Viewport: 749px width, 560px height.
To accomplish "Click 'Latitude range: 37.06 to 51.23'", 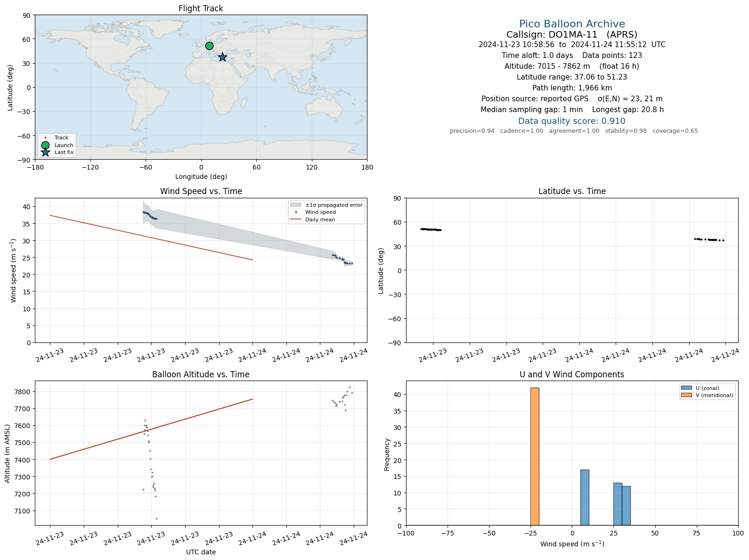I will click(572, 77).
